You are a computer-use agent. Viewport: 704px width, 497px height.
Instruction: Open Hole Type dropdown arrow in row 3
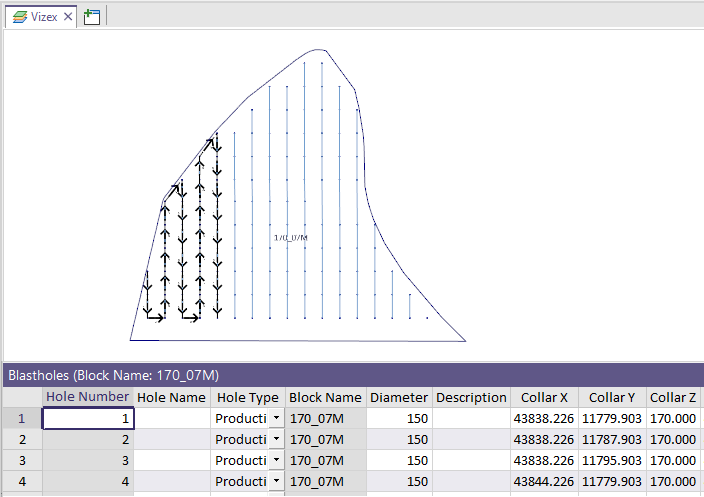coord(276,460)
